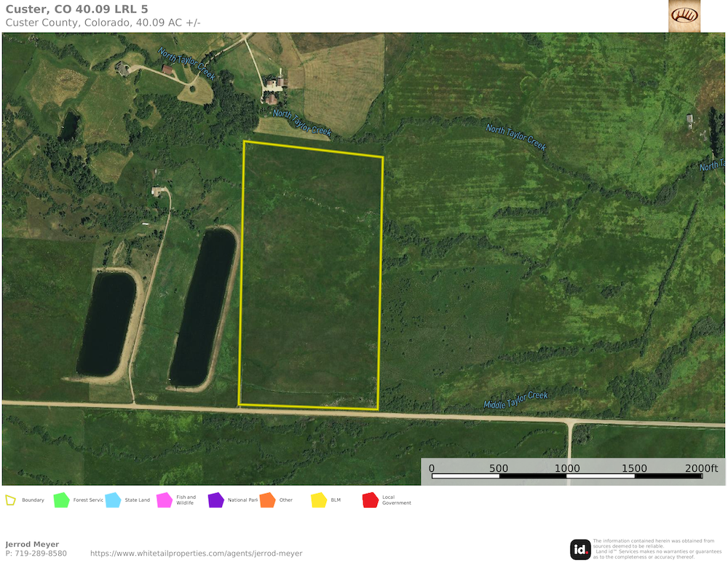Click the Custer County acreage subtitle

click(x=103, y=23)
